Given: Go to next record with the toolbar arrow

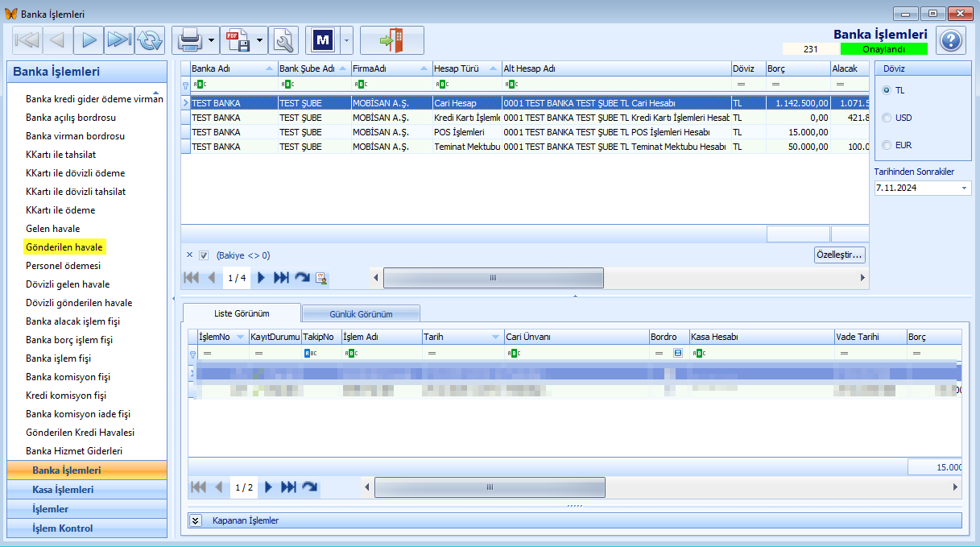Looking at the screenshot, I should point(89,39).
